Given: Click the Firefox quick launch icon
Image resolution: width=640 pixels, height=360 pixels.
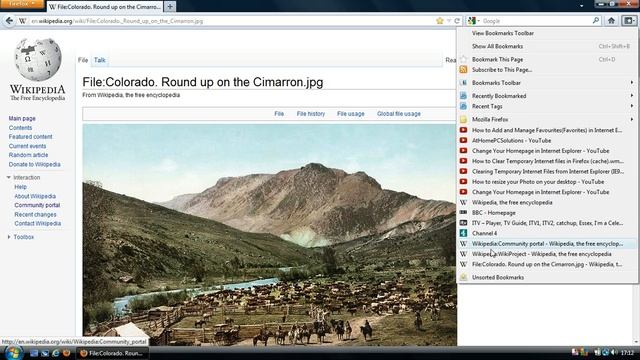Looking at the screenshot, I should pyautogui.click(x=66, y=353).
